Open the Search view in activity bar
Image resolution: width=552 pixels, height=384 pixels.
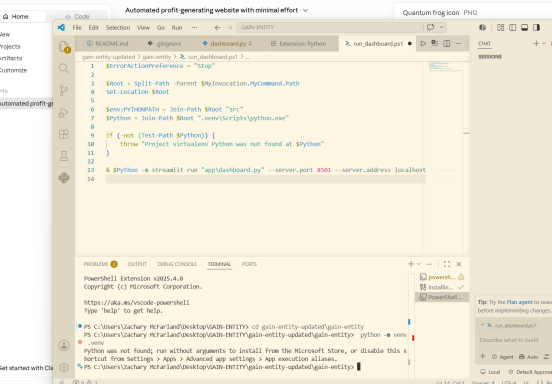pyautogui.click(x=64, y=68)
